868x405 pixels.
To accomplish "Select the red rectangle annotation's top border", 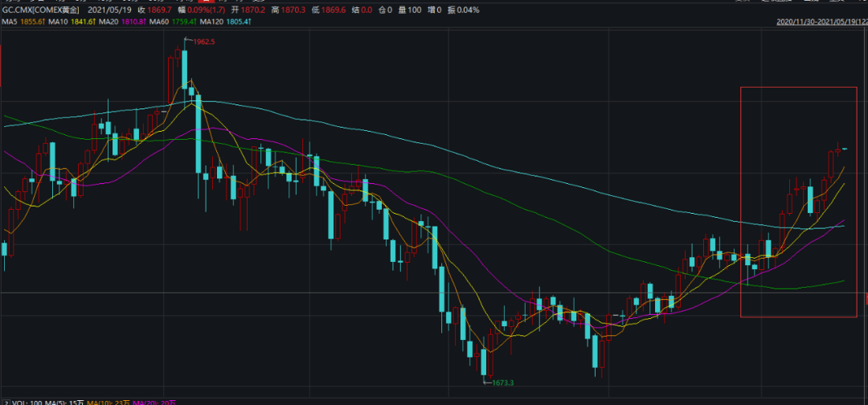I will tap(798, 87).
